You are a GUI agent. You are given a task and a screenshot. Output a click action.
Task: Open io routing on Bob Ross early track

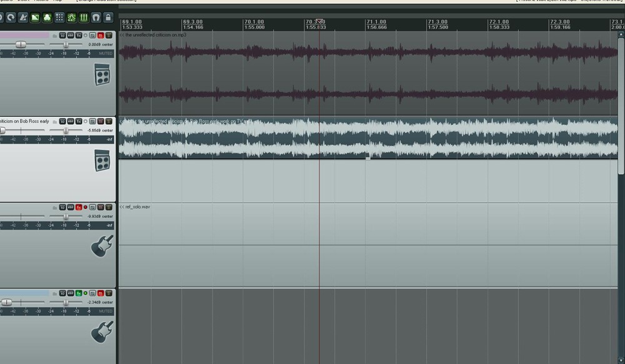click(62, 121)
